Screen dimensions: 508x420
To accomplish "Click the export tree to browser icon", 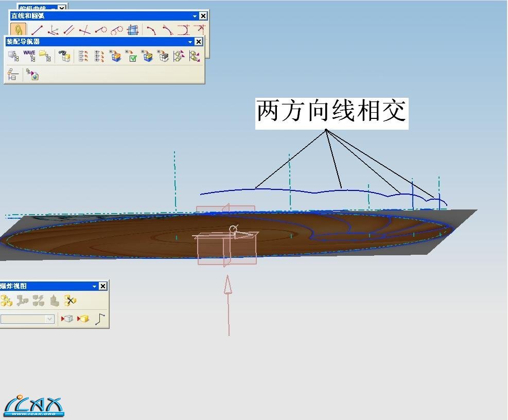I will point(32,75).
